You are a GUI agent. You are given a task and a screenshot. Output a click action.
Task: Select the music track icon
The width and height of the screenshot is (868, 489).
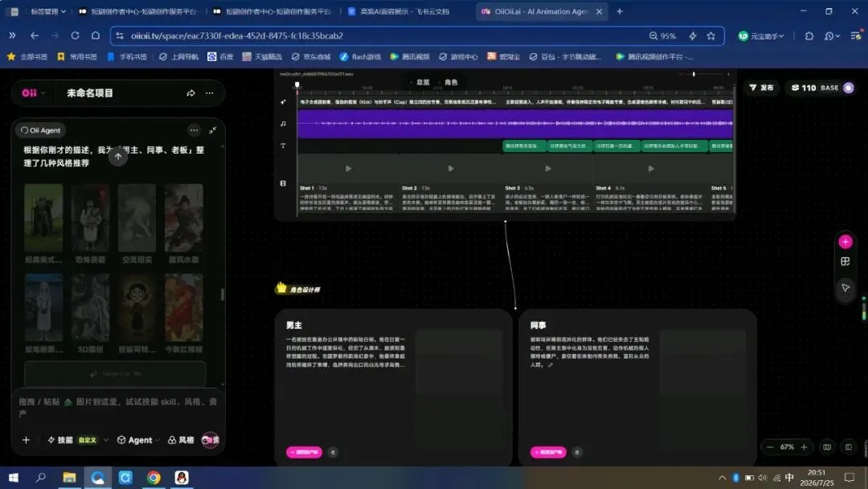[283, 124]
